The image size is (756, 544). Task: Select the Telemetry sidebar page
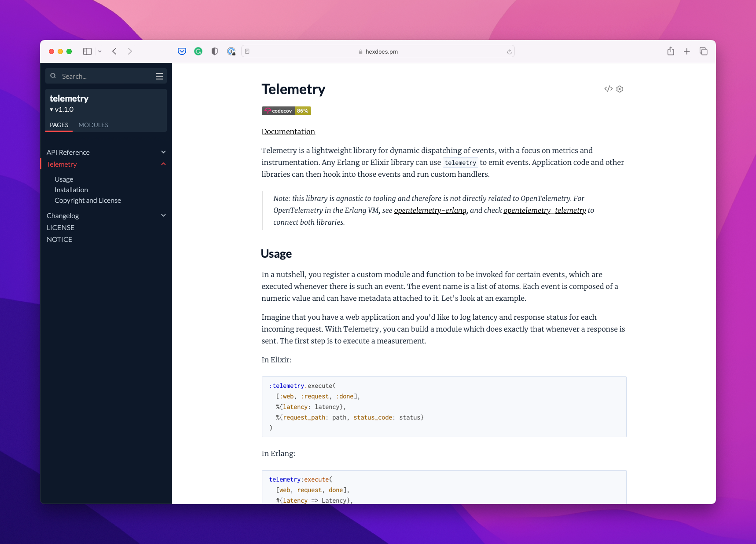[x=62, y=164]
